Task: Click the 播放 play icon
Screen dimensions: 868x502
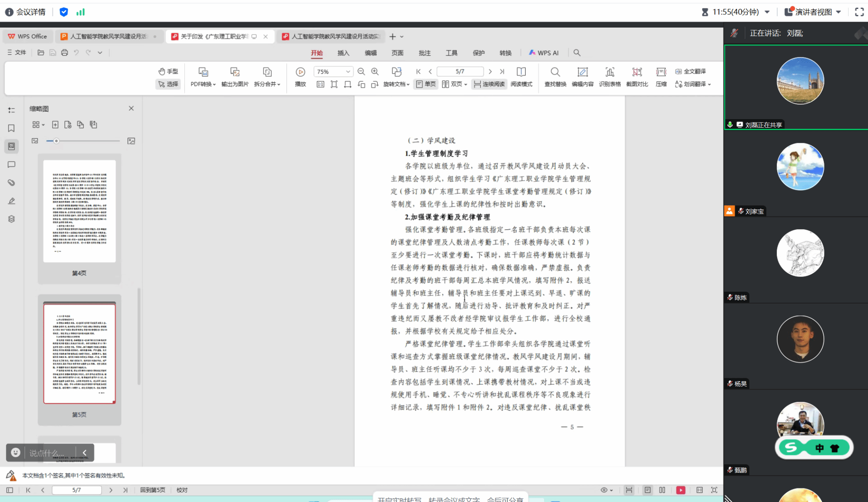Action: click(x=300, y=72)
